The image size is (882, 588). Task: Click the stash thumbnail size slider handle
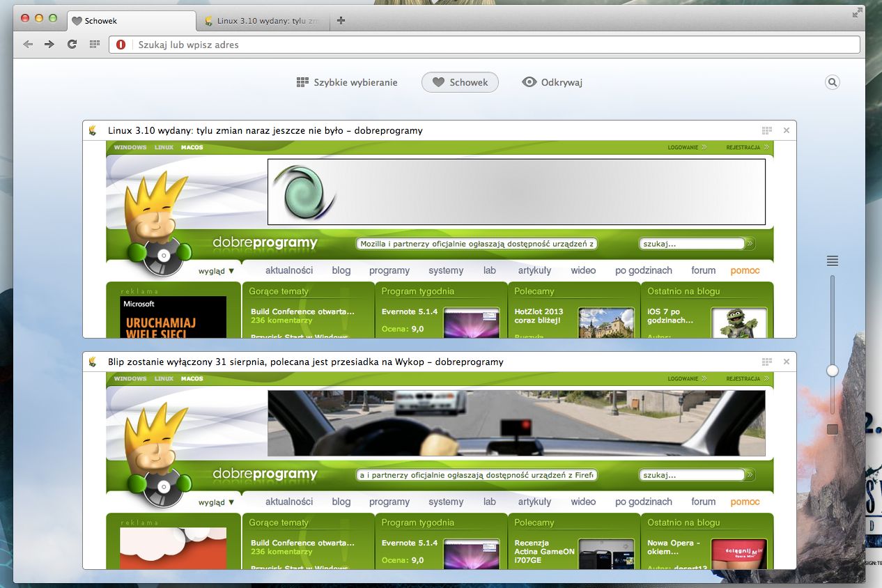point(833,371)
